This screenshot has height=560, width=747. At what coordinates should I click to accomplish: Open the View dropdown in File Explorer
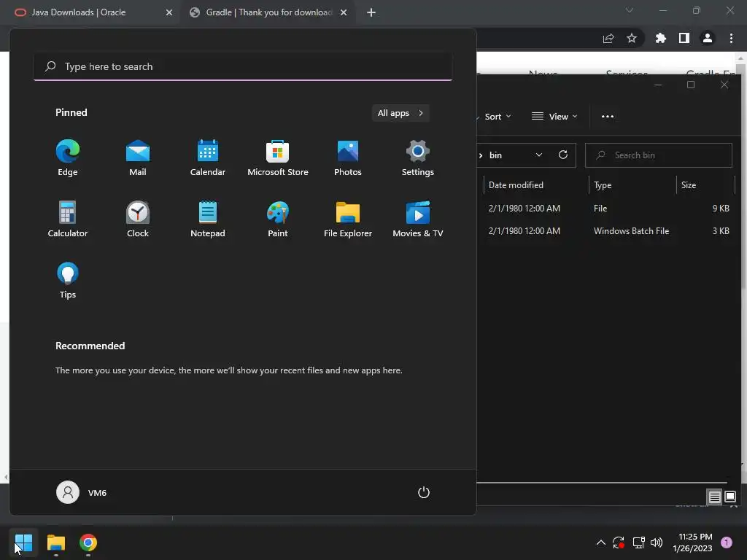coord(554,116)
